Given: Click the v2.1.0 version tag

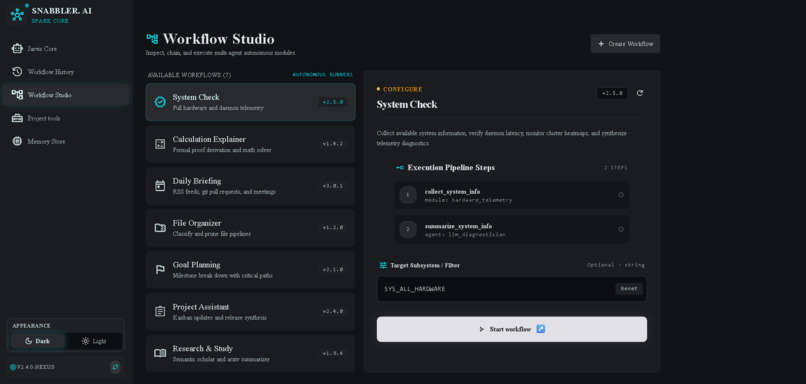Looking at the screenshot, I should [x=333, y=269].
